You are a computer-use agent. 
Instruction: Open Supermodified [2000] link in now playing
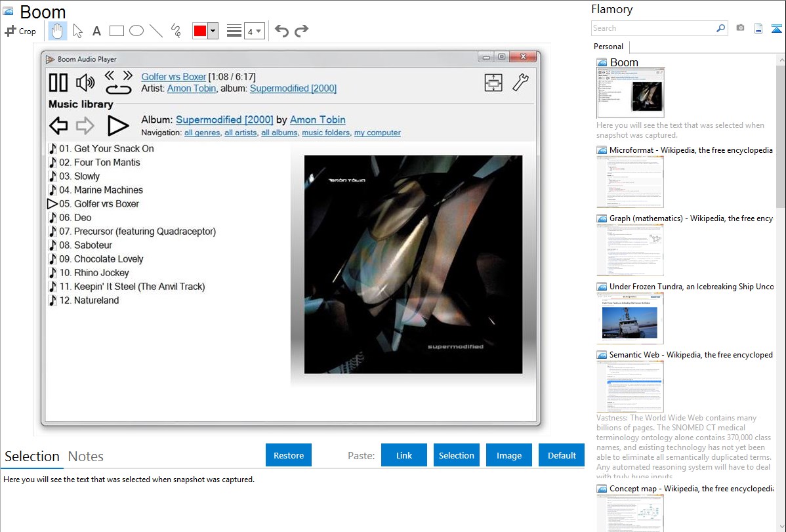pos(293,89)
